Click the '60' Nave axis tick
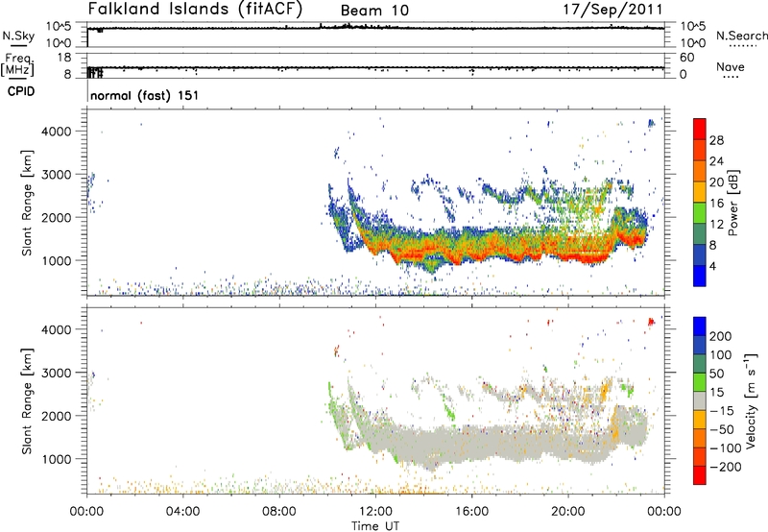768x532 pixels. click(687, 58)
